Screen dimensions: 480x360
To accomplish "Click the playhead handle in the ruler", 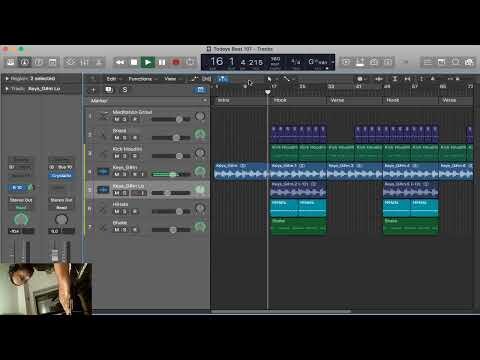I will click(268, 92).
